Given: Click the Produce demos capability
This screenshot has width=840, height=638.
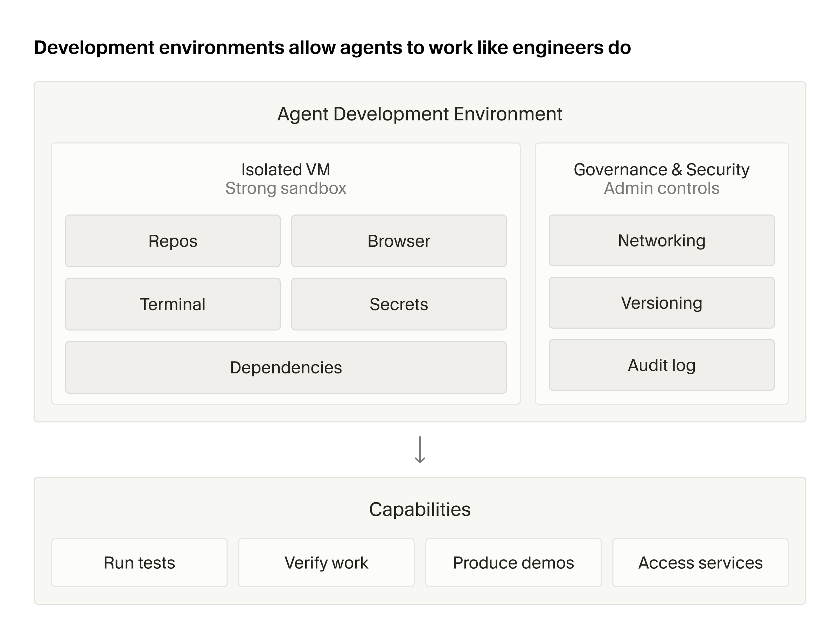Looking at the screenshot, I should tap(513, 562).
